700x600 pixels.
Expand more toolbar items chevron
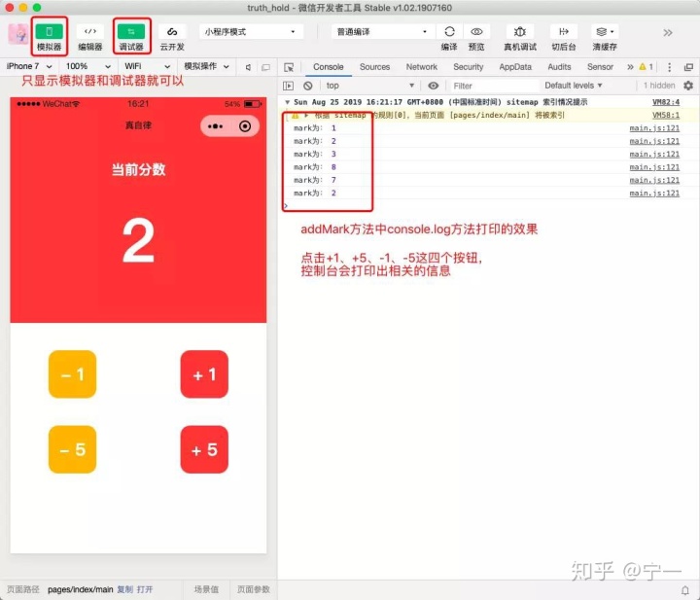(x=668, y=33)
